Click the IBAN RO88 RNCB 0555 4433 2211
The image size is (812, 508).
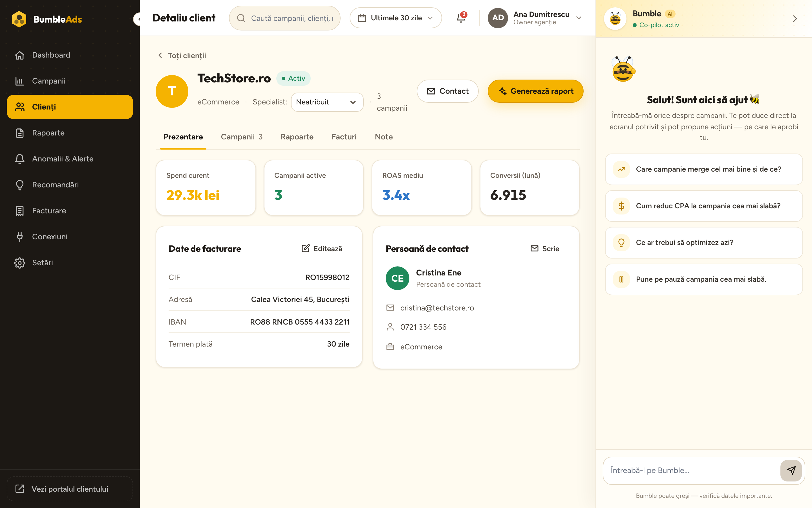[x=300, y=322]
